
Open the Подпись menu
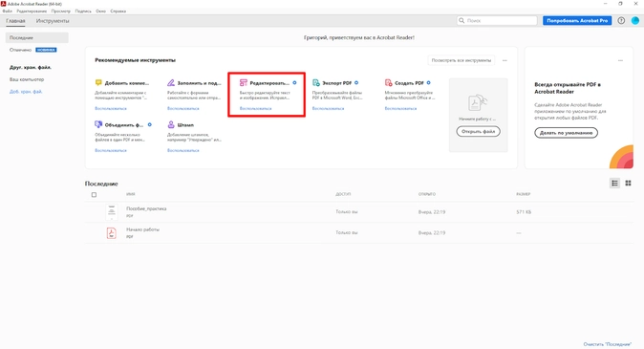[x=83, y=11]
